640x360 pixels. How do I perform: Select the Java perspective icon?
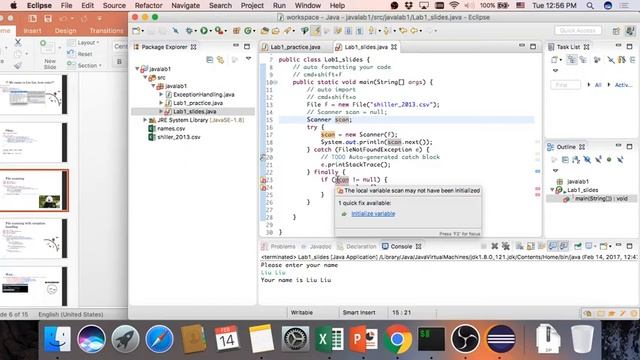click(630, 31)
